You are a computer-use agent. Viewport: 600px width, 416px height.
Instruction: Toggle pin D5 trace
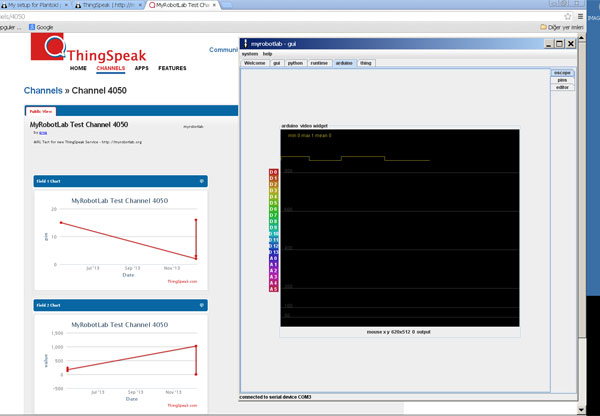pyautogui.click(x=273, y=203)
